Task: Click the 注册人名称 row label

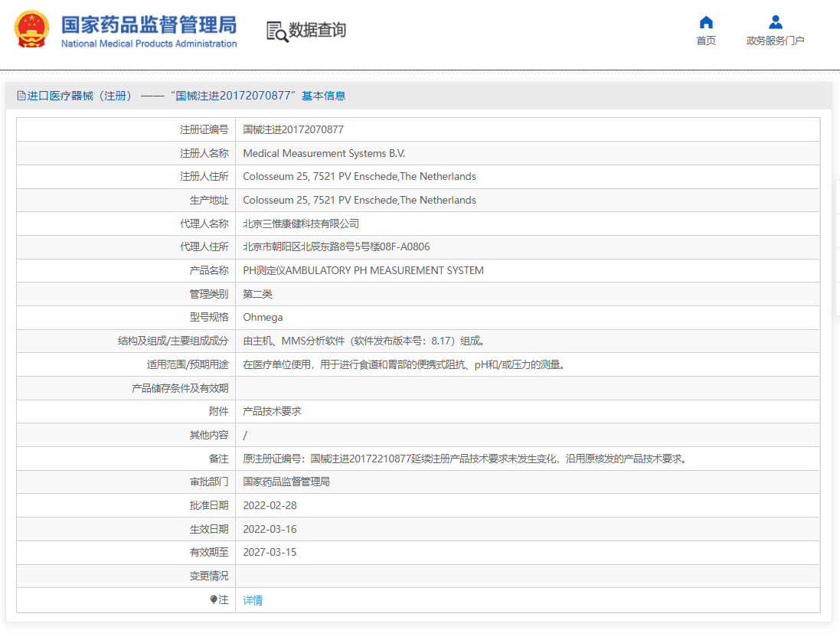Action: 204,153
